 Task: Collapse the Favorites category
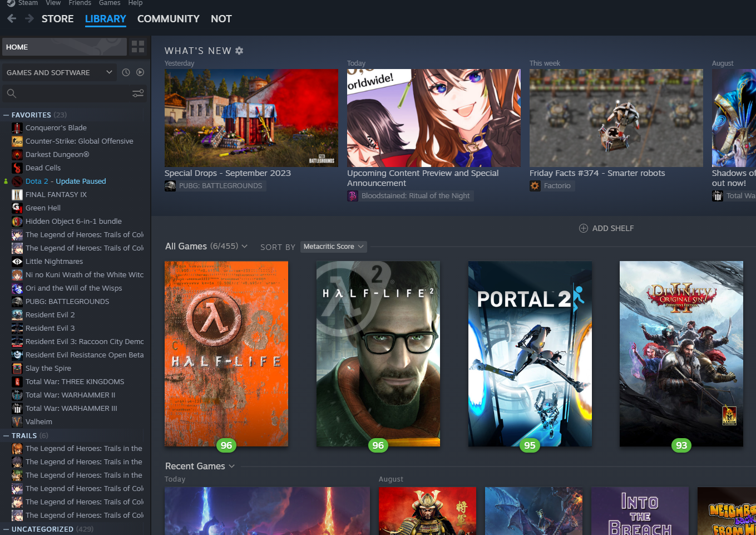tap(6, 115)
